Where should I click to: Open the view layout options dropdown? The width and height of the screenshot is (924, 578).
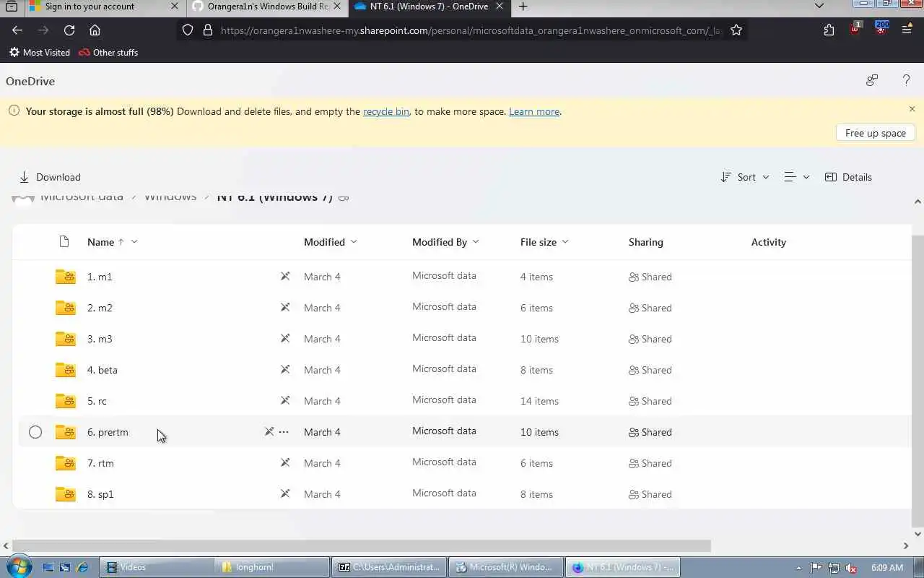click(797, 177)
